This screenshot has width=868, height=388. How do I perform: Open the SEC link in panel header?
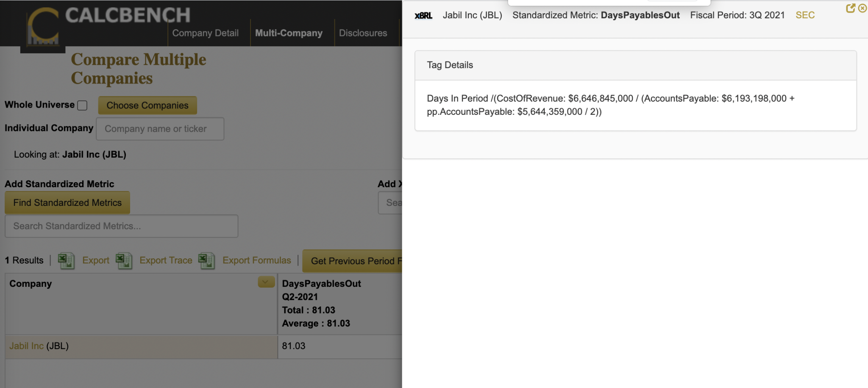805,15
